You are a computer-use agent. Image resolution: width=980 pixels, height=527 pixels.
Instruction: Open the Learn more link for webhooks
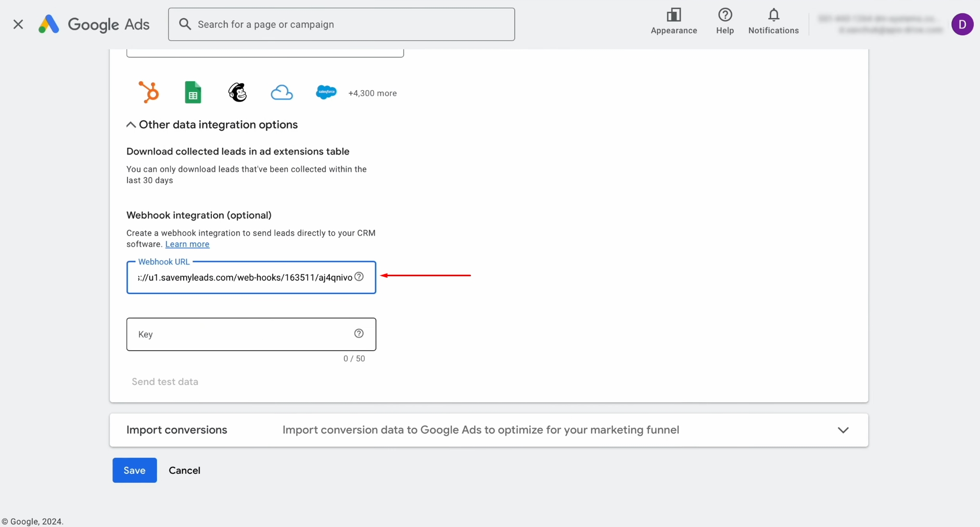coord(187,244)
